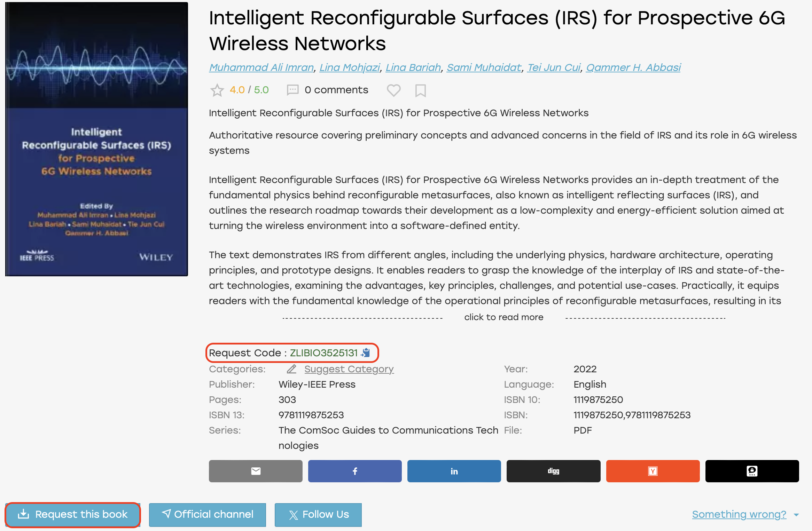812x531 pixels.
Task: Copy the request code with clipboard icon
Action: click(366, 353)
